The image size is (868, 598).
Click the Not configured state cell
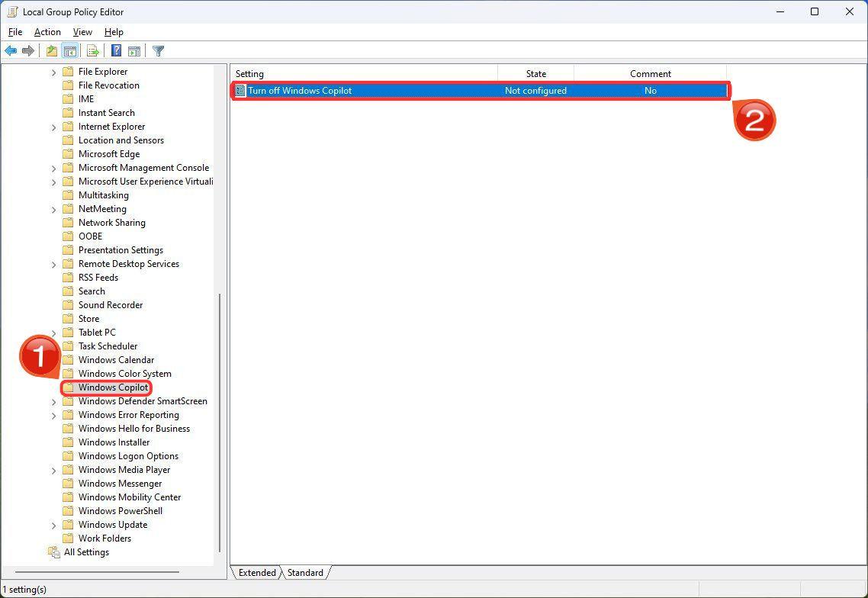pyautogui.click(x=536, y=90)
